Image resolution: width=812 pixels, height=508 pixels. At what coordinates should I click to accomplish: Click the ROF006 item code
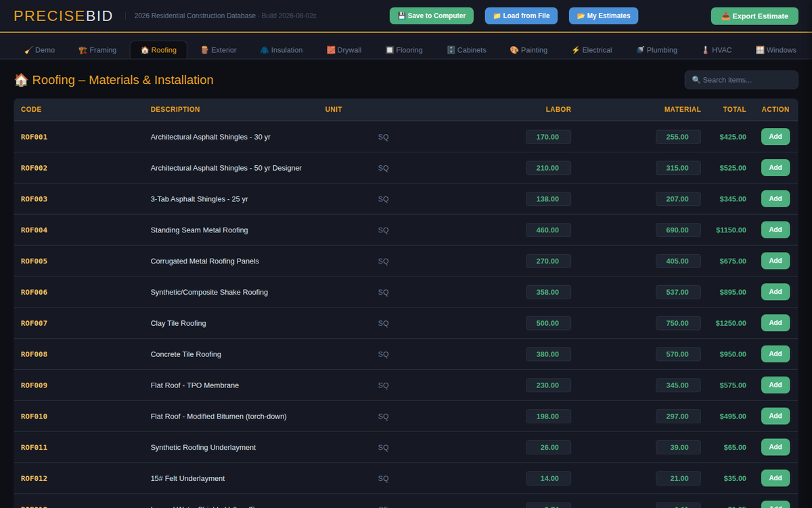(35, 293)
